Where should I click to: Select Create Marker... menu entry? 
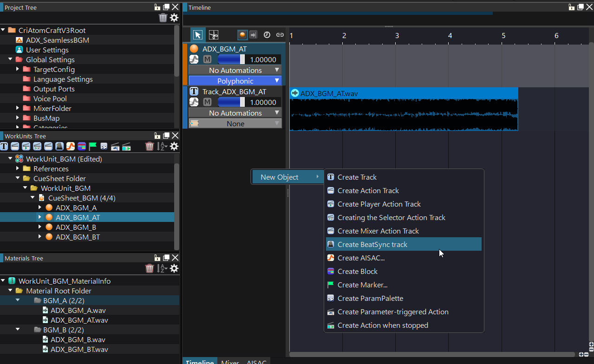(362, 285)
